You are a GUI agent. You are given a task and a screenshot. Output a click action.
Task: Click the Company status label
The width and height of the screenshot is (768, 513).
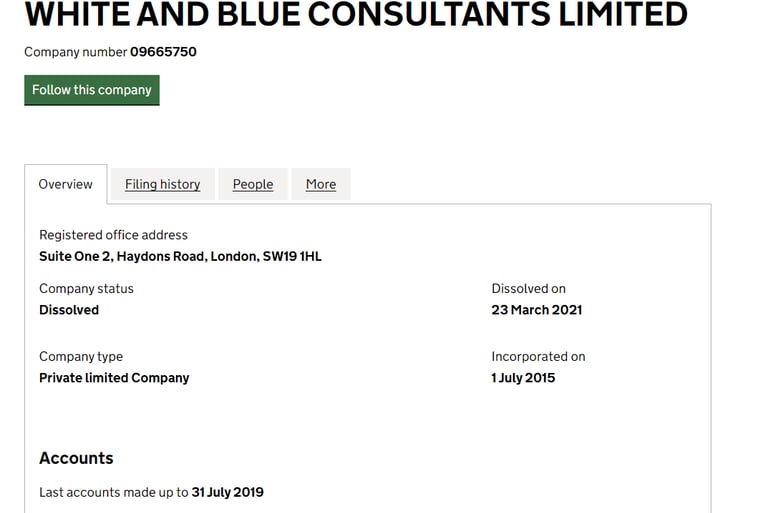(86, 289)
